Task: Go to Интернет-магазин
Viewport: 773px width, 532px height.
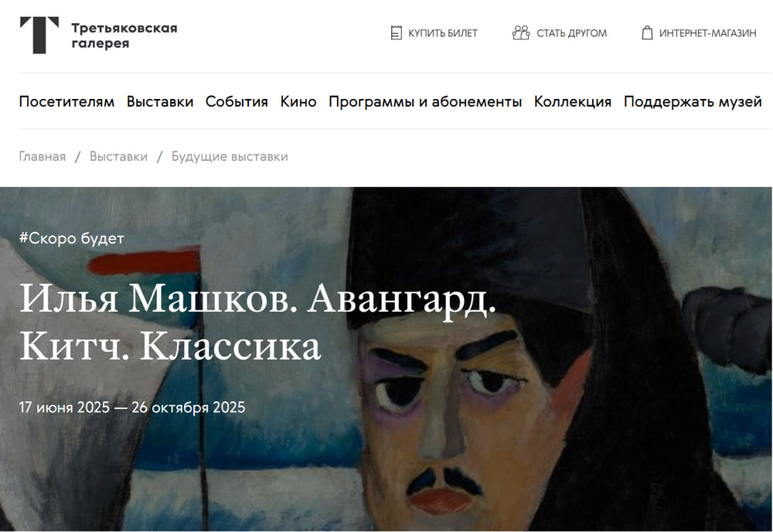Action: click(x=707, y=33)
